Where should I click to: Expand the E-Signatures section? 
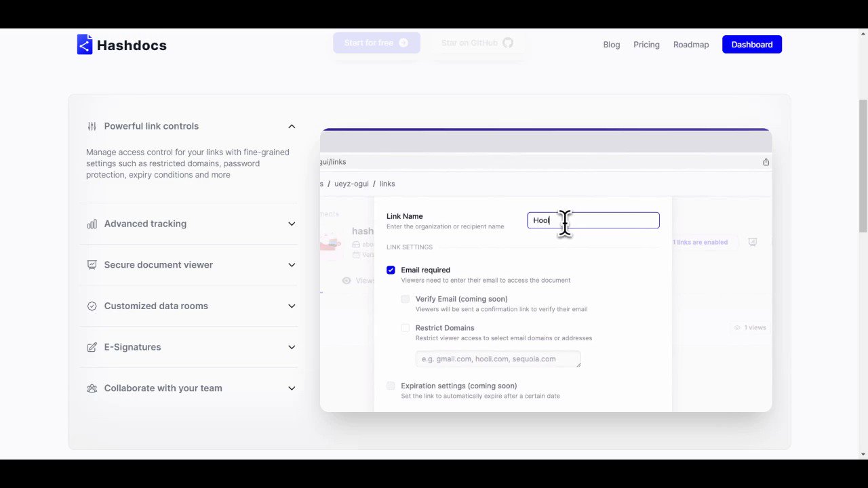click(292, 347)
